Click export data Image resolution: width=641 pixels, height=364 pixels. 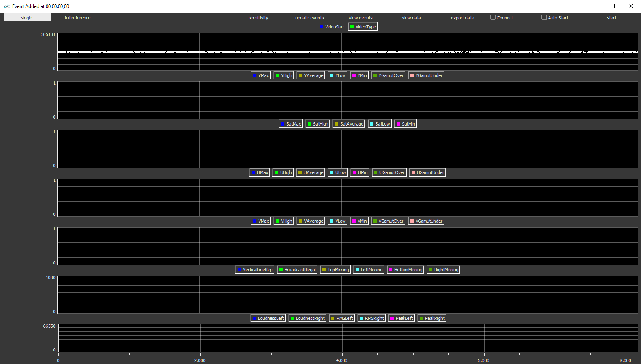[463, 17]
